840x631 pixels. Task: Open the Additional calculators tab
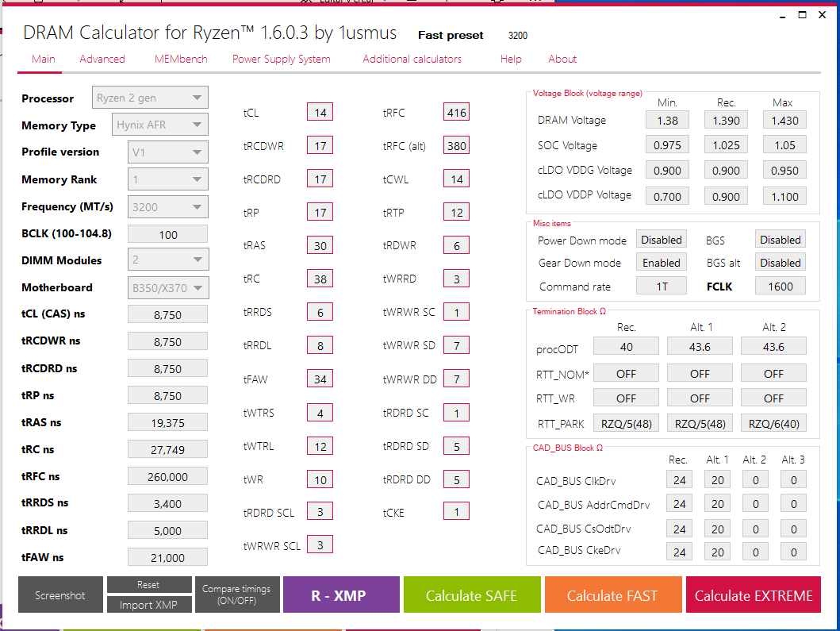tap(412, 59)
